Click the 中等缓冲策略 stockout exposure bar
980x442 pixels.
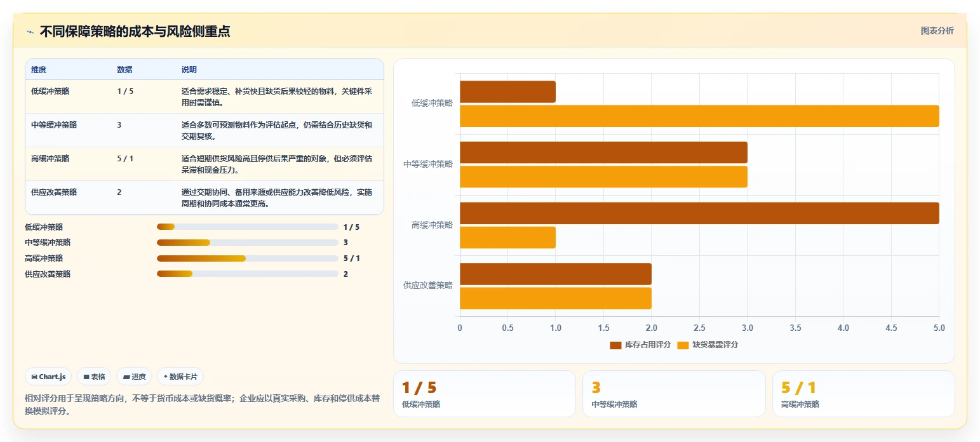603,177
